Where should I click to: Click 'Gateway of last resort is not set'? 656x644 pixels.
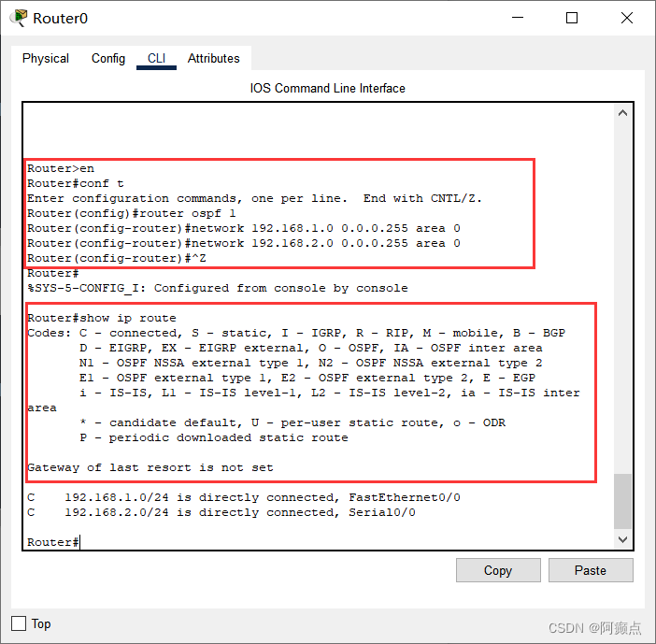click(150, 467)
